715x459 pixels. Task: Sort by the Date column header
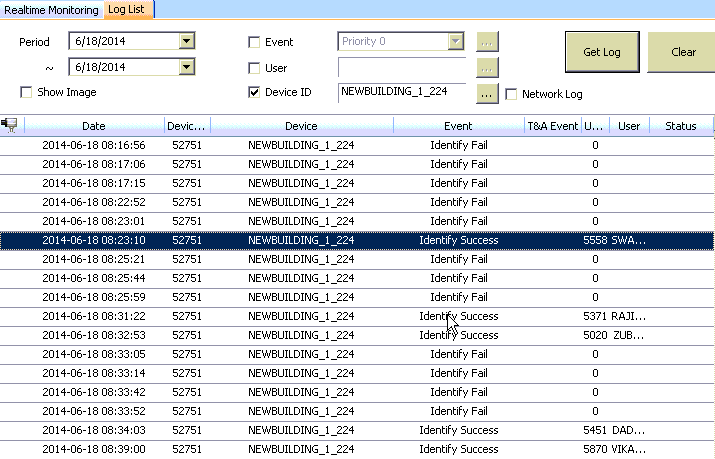(94, 126)
